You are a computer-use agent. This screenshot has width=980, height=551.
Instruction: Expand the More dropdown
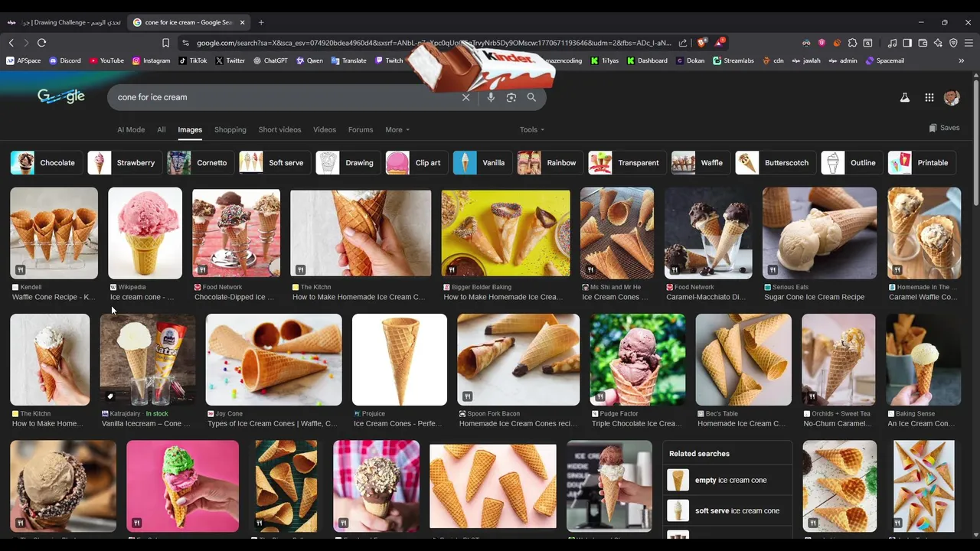[x=397, y=129]
